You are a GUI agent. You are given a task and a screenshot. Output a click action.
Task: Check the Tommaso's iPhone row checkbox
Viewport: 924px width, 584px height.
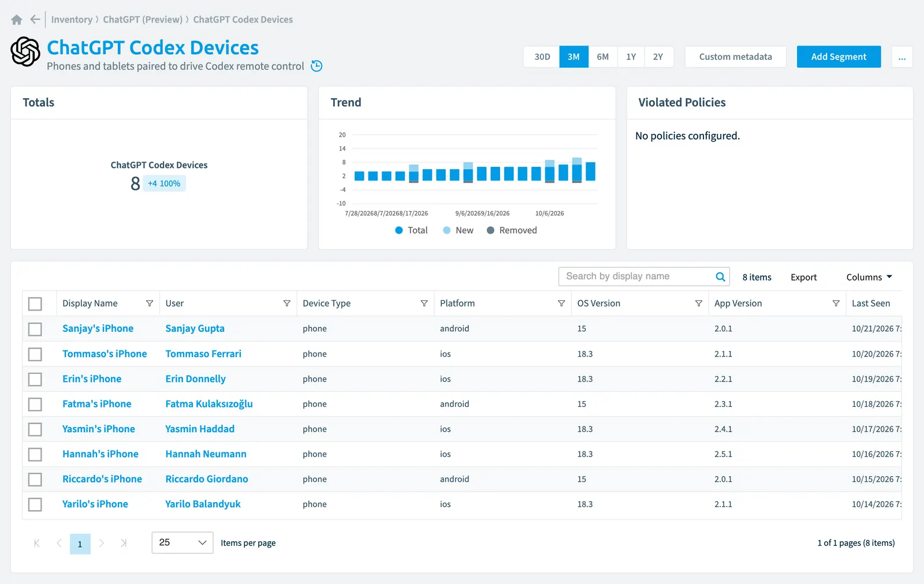(x=35, y=354)
